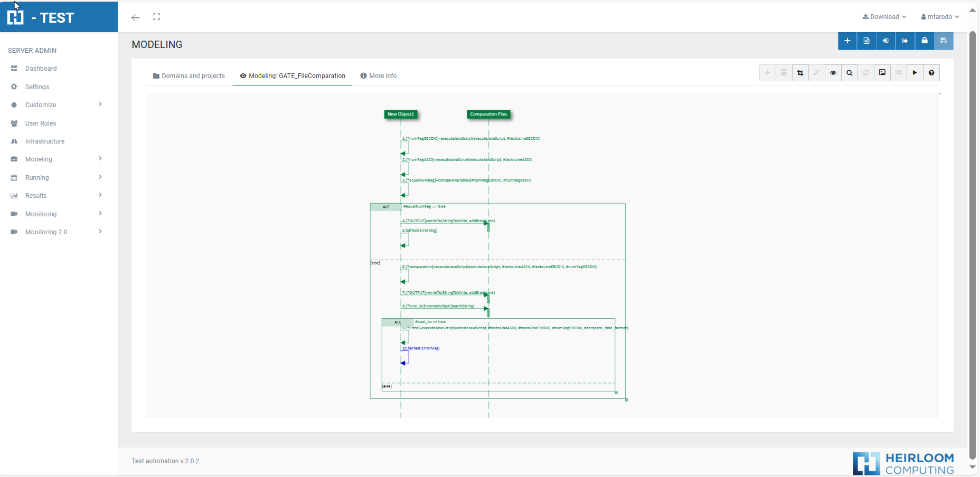The image size is (980, 477).
Task: Click the code file icon in blue toolbar
Action: tap(866, 41)
